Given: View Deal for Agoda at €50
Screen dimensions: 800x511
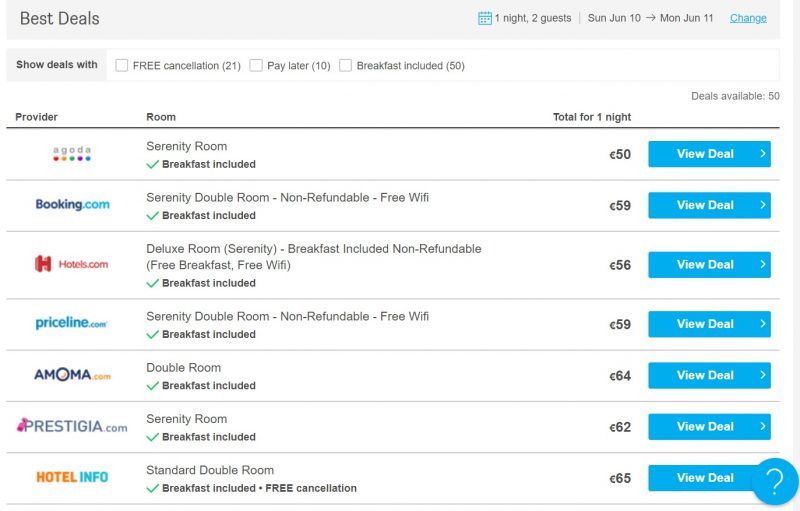Looking at the screenshot, I should (x=709, y=154).
